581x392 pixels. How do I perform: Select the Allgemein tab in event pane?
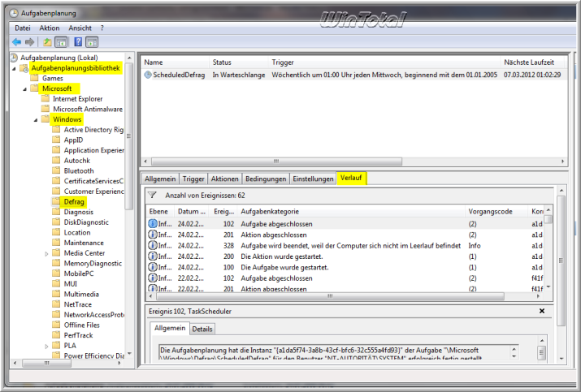[170, 328]
